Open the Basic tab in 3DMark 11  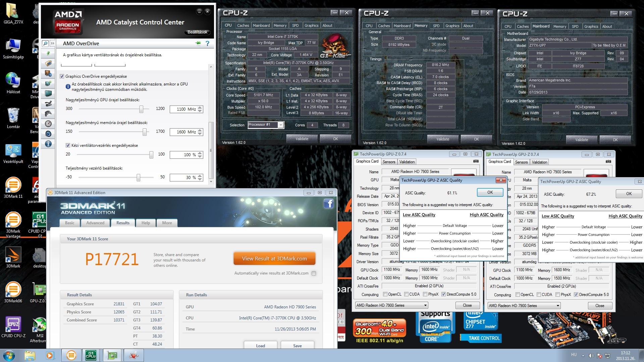pos(70,223)
